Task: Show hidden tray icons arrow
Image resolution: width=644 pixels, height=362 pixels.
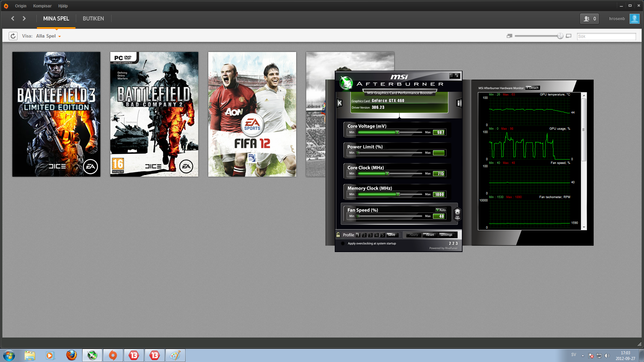Action: click(583, 356)
